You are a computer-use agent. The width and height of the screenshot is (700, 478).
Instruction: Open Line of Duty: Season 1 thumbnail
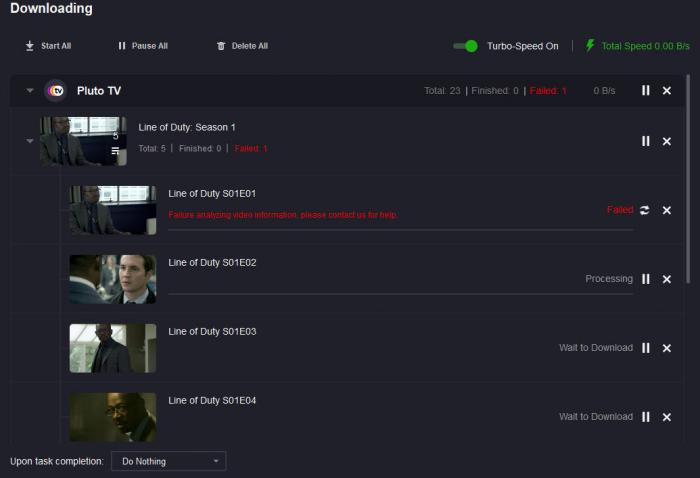(83, 141)
